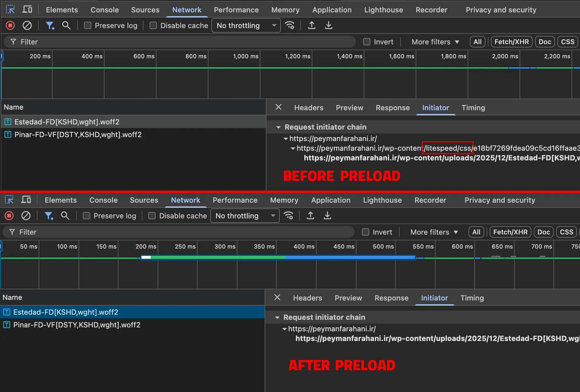This screenshot has width=580, height=392.
Task: Check Disable cache in bottom panel
Action: [x=152, y=216]
